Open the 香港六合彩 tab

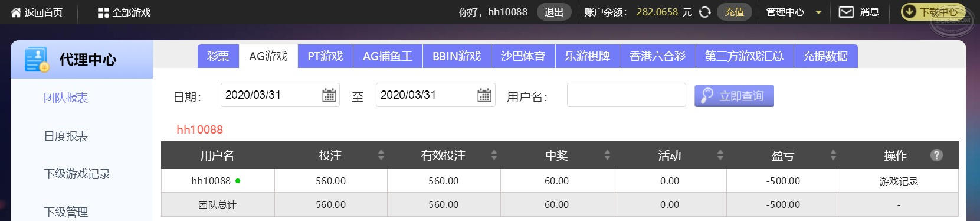click(657, 56)
